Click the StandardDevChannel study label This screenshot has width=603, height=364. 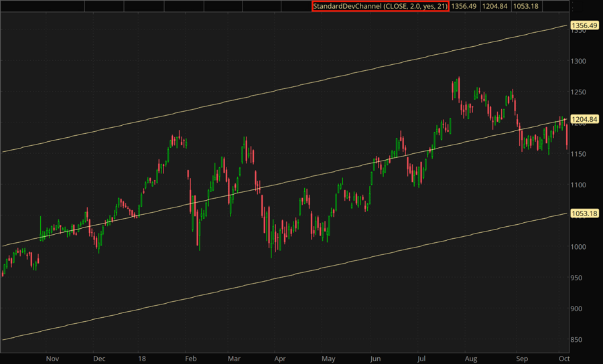pos(379,6)
